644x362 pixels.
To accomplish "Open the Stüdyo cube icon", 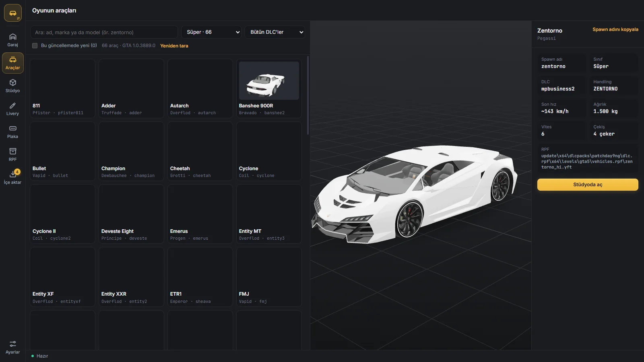I will tap(12, 86).
